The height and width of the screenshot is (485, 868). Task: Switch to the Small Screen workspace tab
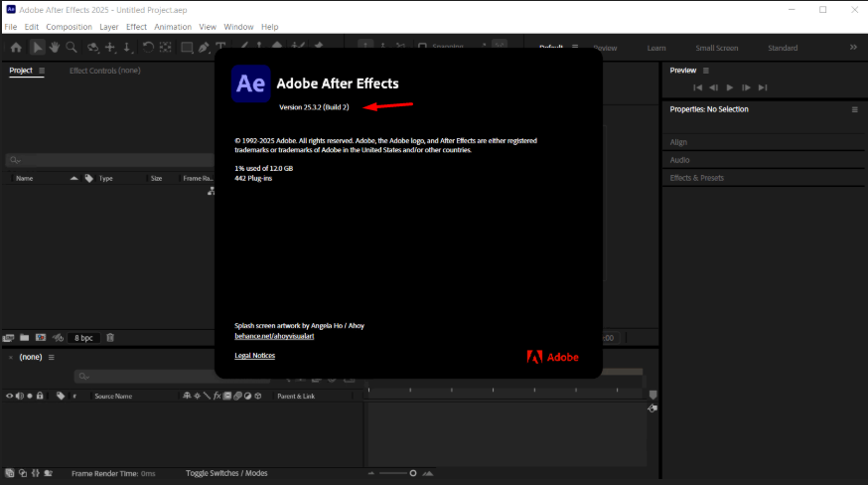(x=716, y=48)
